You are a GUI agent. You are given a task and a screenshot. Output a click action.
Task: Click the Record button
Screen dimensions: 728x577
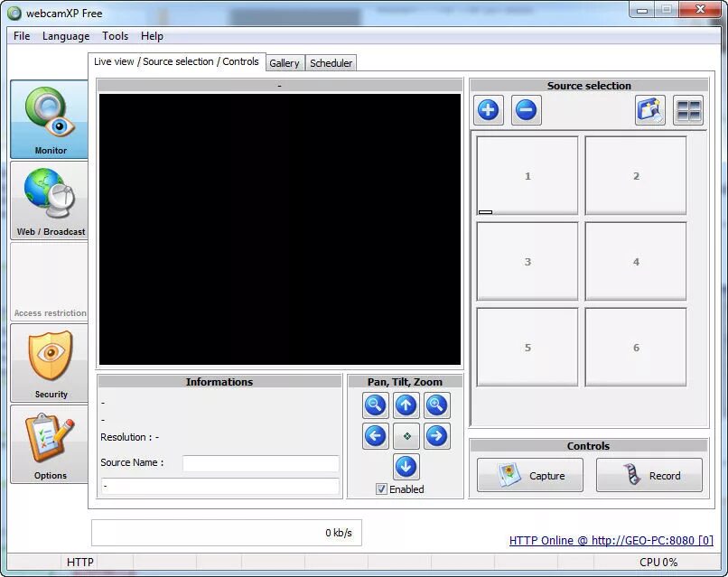click(649, 475)
